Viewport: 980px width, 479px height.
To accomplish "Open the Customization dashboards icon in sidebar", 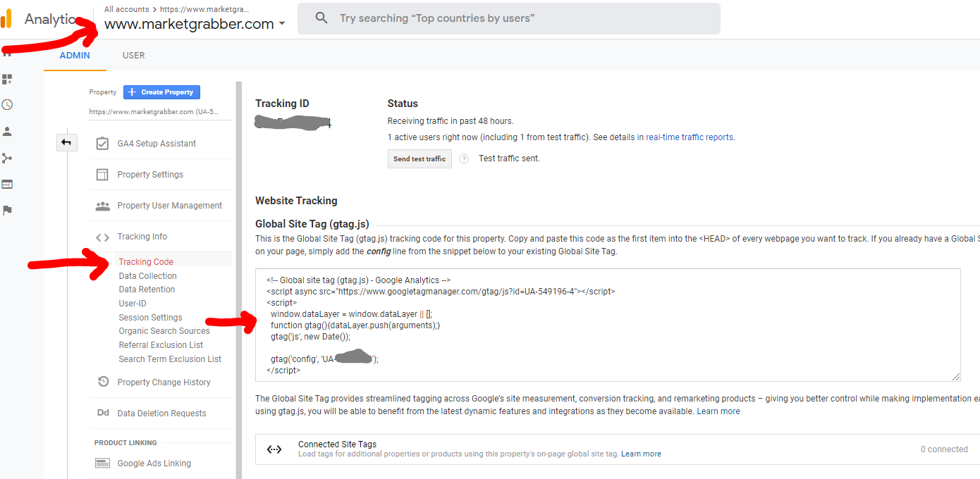I will pos(7,79).
